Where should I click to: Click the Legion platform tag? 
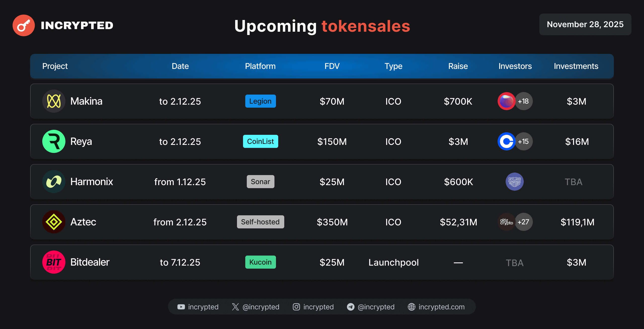[x=260, y=101]
